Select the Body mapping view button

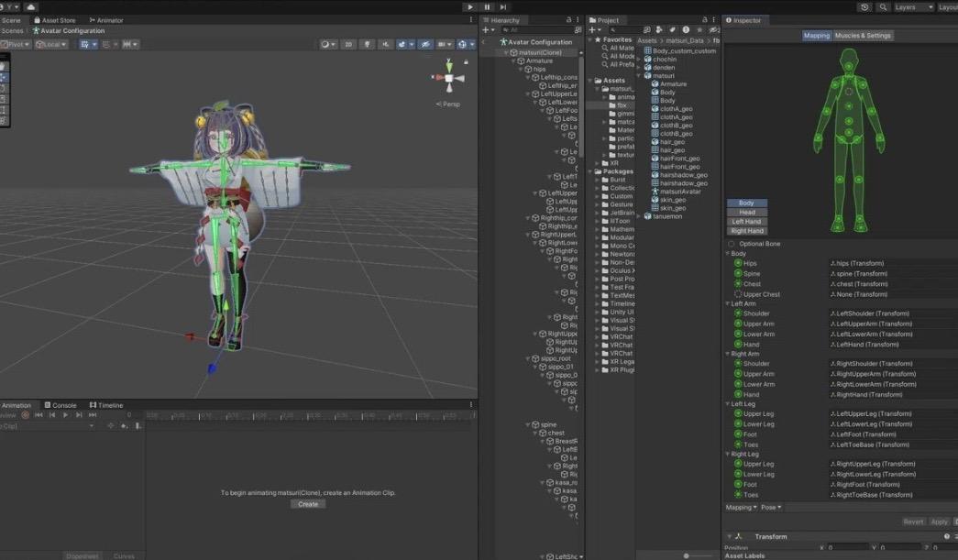(746, 203)
